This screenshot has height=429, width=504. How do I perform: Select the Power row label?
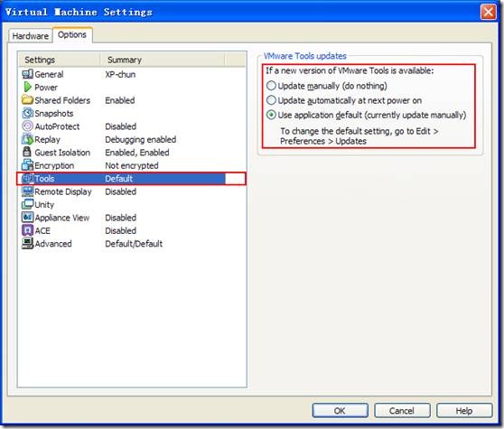(x=46, y=88)
